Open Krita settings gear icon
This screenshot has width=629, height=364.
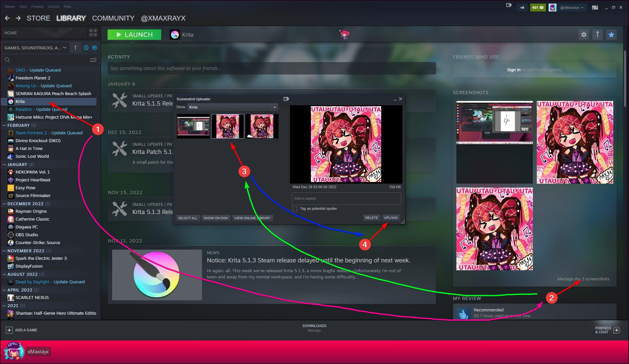tap(584, 34)
